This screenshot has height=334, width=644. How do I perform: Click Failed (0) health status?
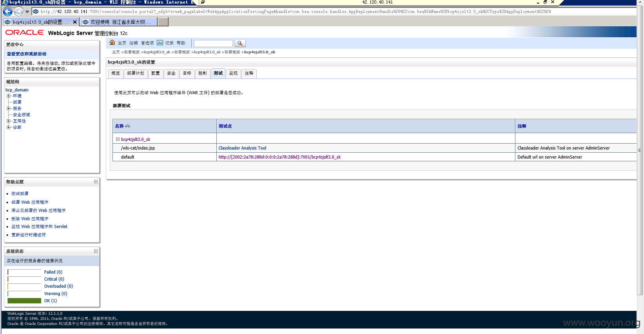click(x=53, y=272)
